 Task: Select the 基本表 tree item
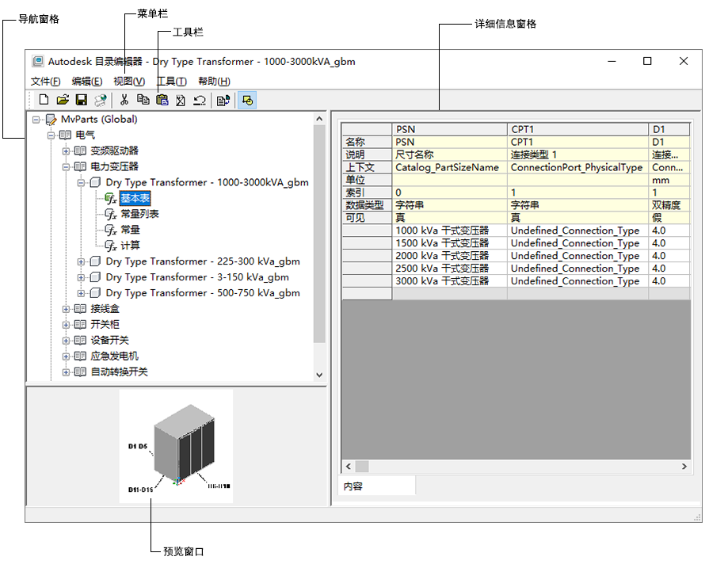coord(135,198)
